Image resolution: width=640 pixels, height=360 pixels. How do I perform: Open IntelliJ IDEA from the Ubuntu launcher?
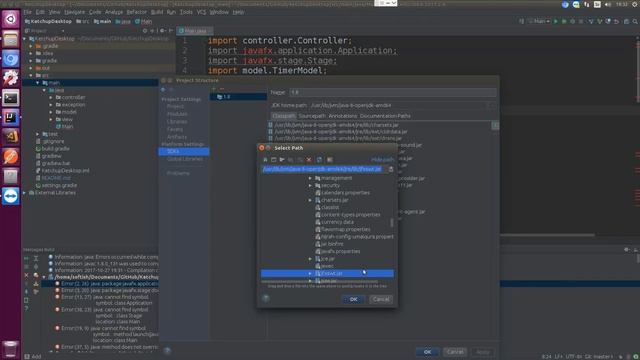(11, 118)
